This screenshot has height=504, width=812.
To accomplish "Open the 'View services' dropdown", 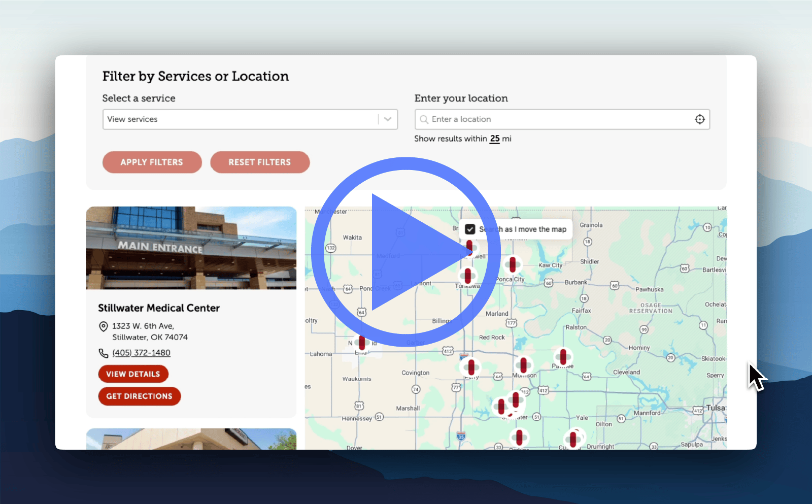I will click(x=239, y=119).
